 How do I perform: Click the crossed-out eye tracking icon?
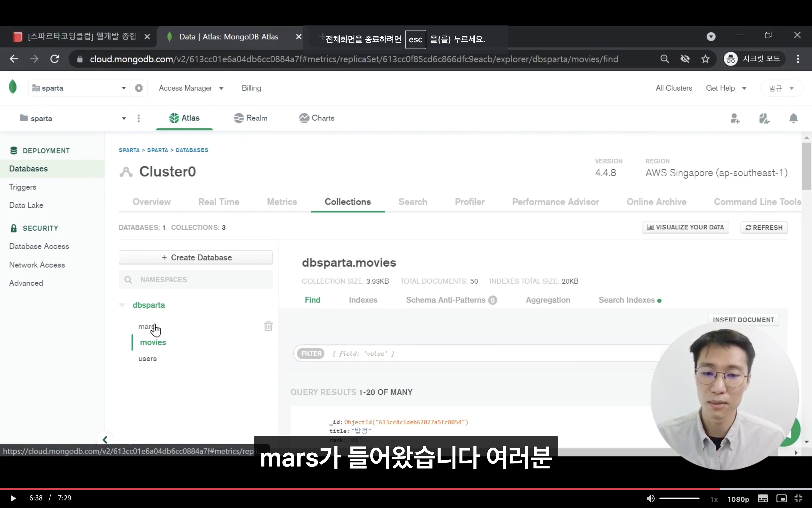click(x=685, y=59)
